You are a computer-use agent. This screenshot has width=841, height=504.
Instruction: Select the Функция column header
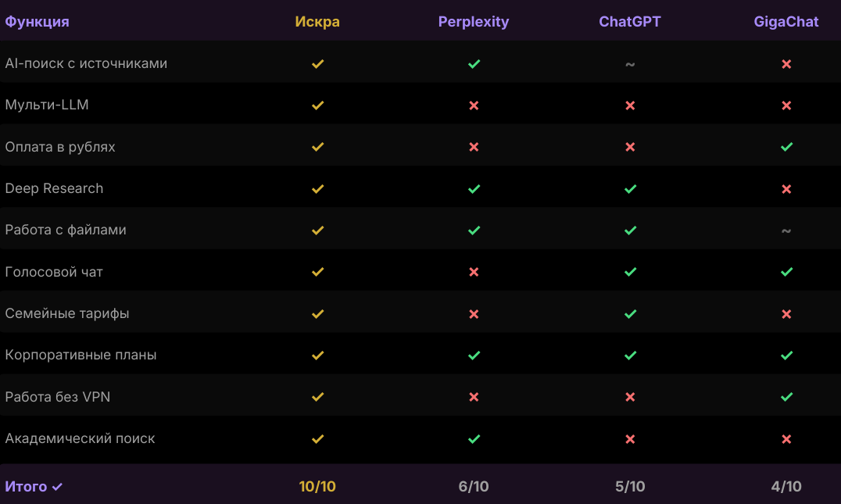pos(37,22)
